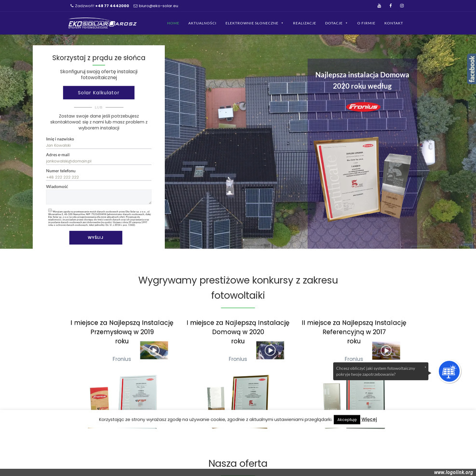The image size is (476, 476).
Task: Open the Więcej cookie info link
Action: 369,419
